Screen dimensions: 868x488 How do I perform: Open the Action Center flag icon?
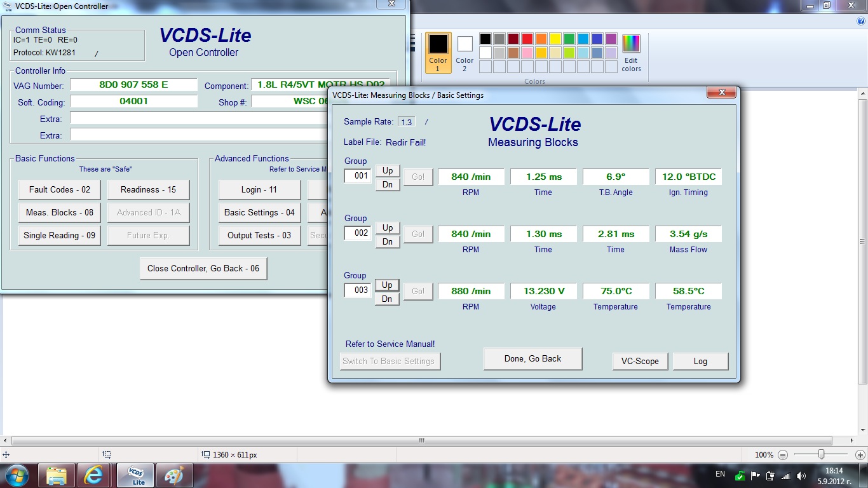756,475
